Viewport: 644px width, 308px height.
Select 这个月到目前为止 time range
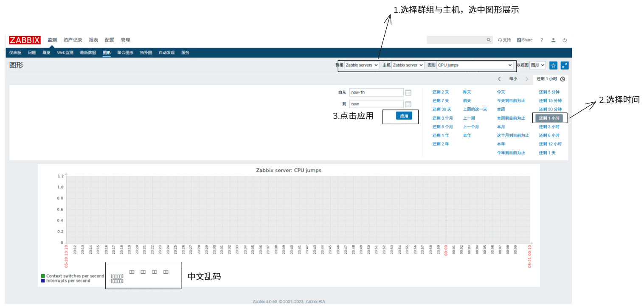513,135
